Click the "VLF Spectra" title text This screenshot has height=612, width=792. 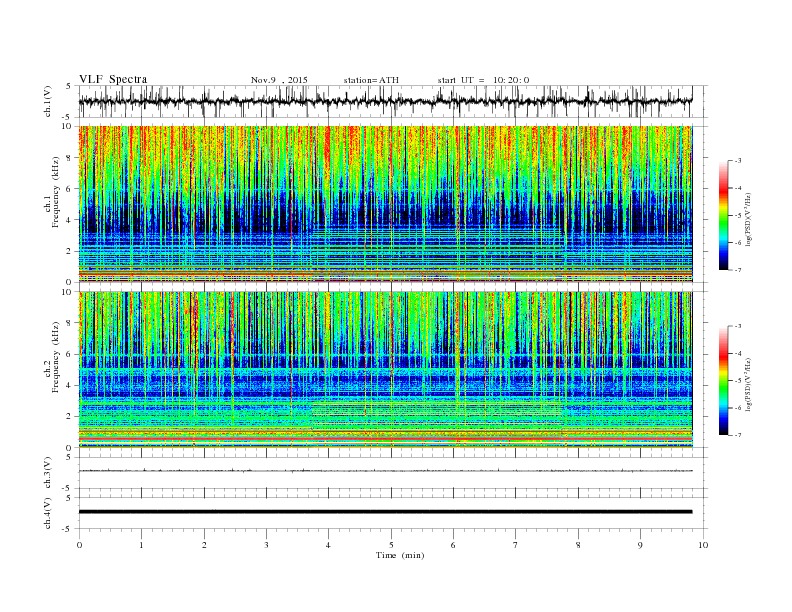[x=113, y=79]
